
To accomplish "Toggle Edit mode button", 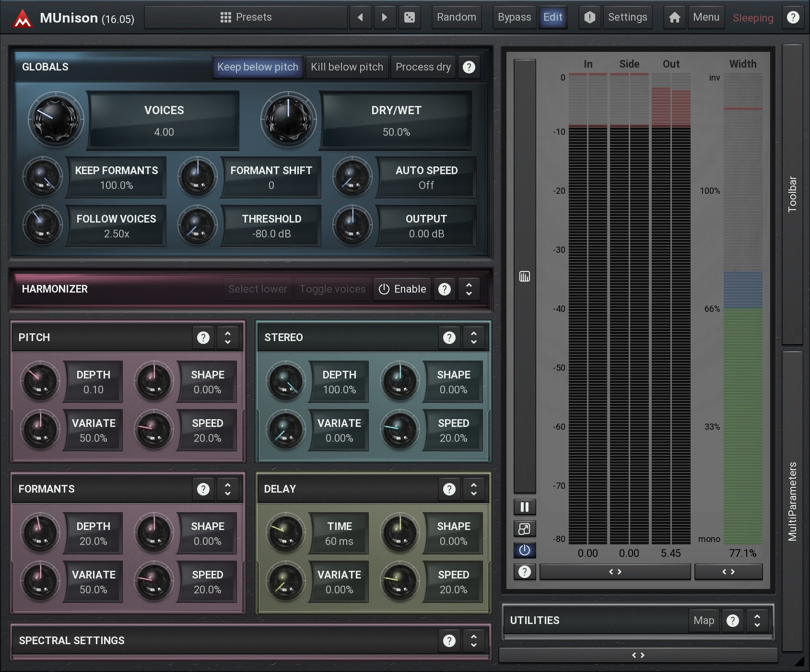I will tap(552, 17).
